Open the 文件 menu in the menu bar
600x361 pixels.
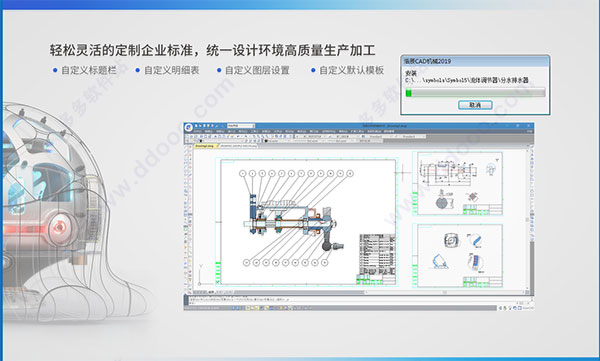(197, 131)
